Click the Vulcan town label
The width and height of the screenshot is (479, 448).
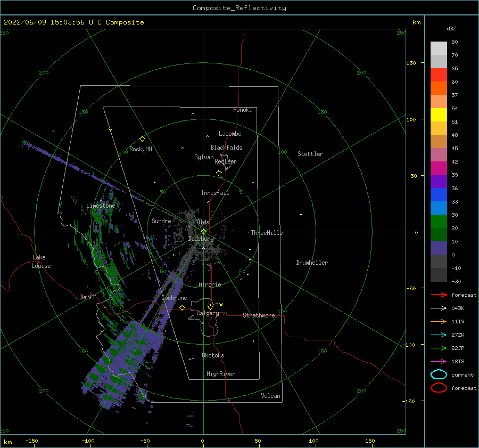271,396
